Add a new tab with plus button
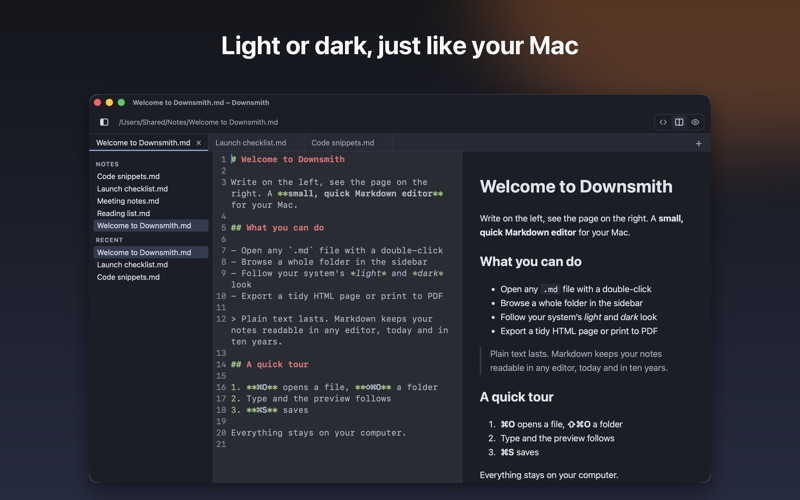This screenshot has width=800, height=500. [698, 143]
